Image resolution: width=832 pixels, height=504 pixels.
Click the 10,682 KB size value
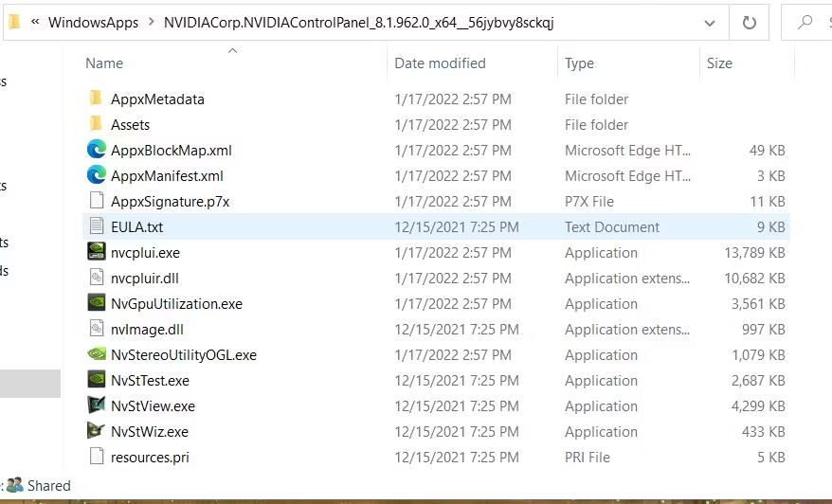coord(754,278)
